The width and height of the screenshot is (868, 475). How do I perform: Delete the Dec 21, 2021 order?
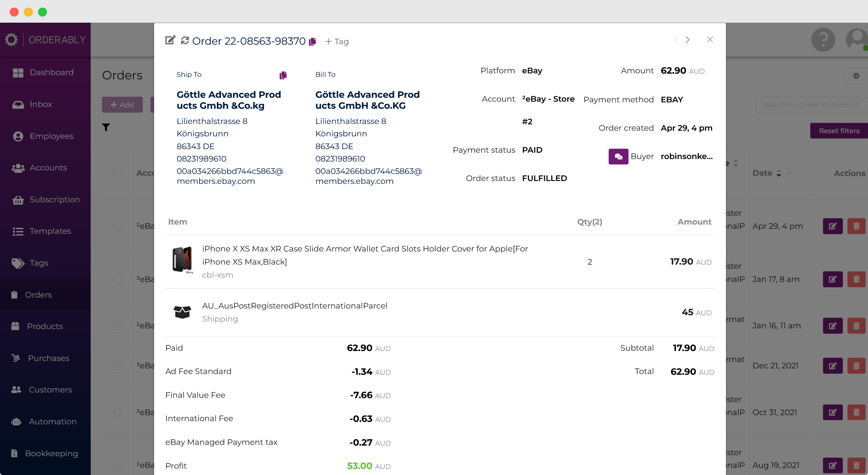[856, 366]
